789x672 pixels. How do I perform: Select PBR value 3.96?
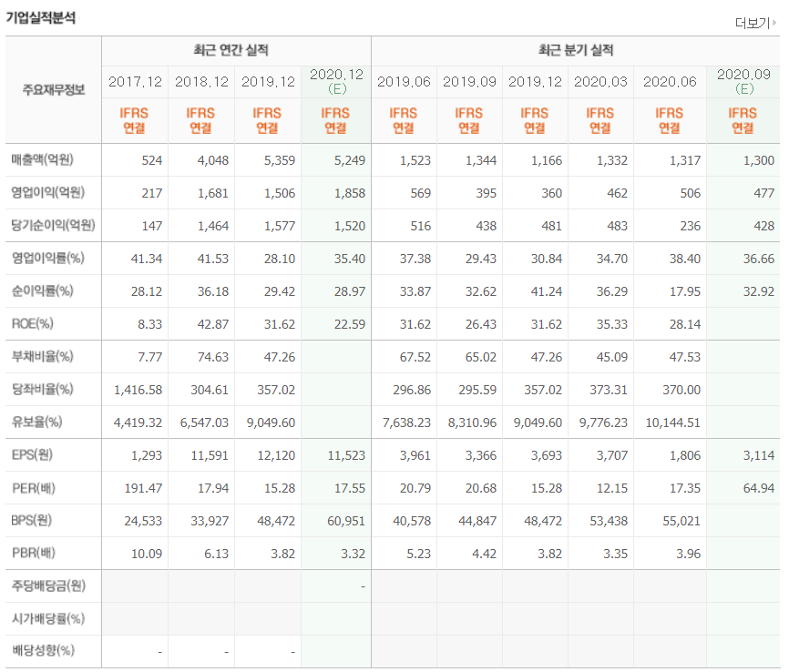689,554
